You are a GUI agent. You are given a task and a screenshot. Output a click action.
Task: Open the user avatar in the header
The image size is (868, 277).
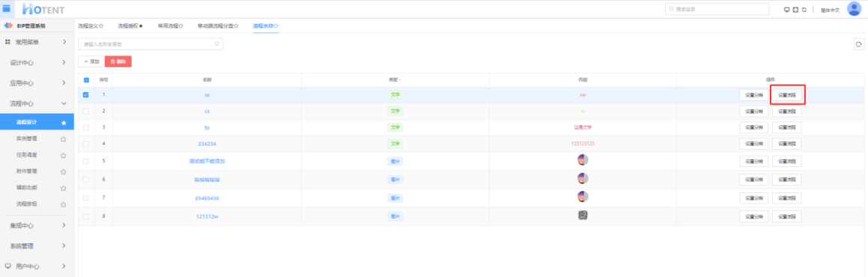(x=855, y=9)
